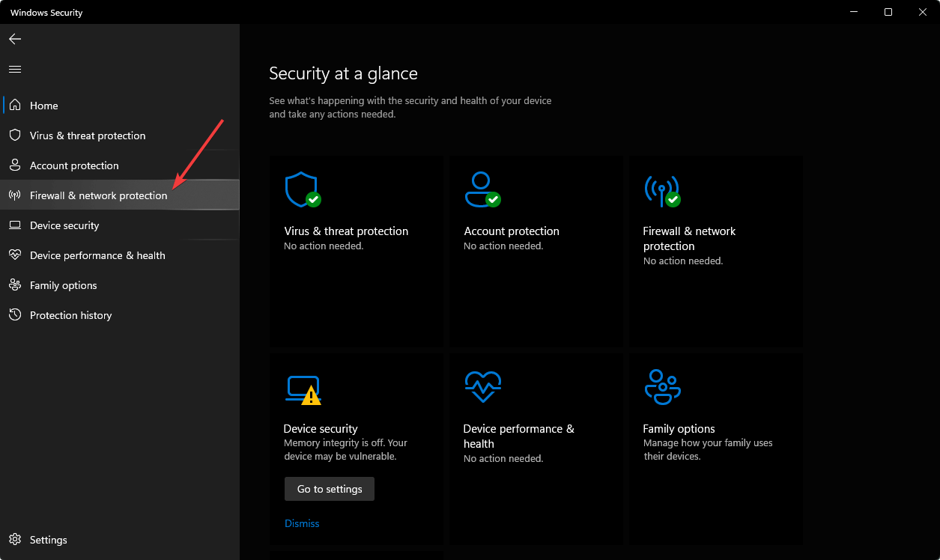Open the Device security card title
The image size is (940, 560).
[x=321, y=429]
